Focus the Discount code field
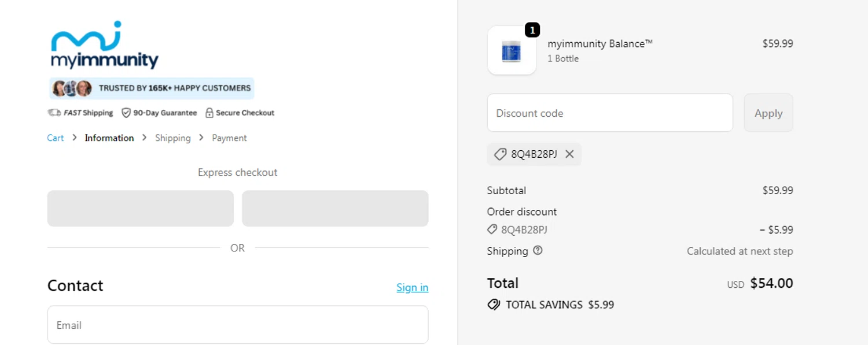The height and width of the screenshot is (345, 868). point(610,113)
